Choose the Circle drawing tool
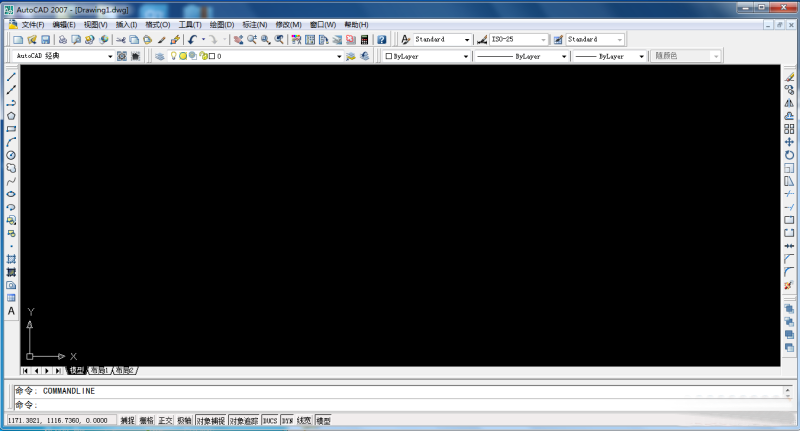 11,155
